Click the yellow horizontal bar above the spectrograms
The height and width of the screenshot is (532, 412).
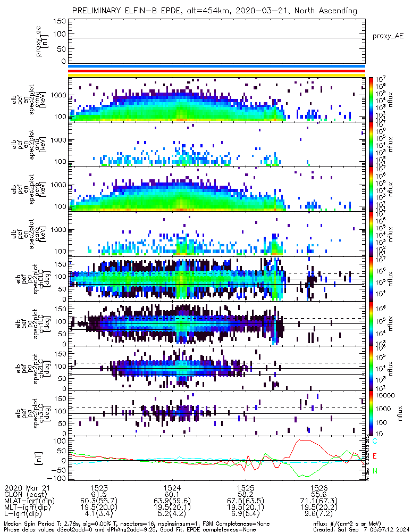click(216, 75)
